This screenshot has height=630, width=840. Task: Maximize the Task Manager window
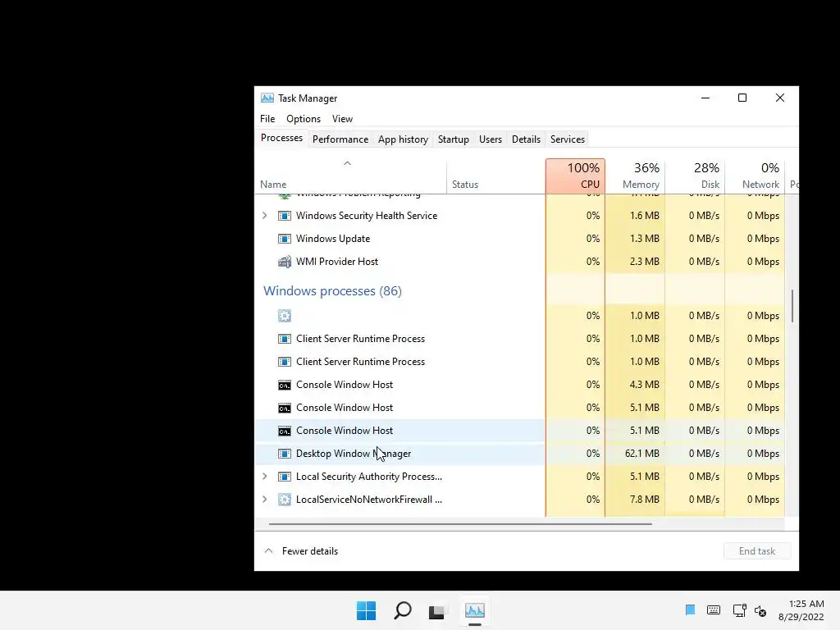pos(742,98)
